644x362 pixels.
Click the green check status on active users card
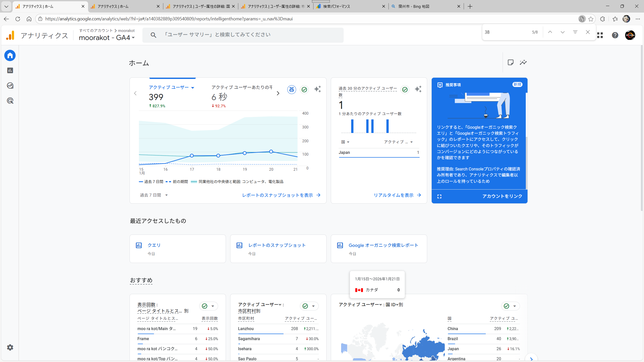pos(304,89)
